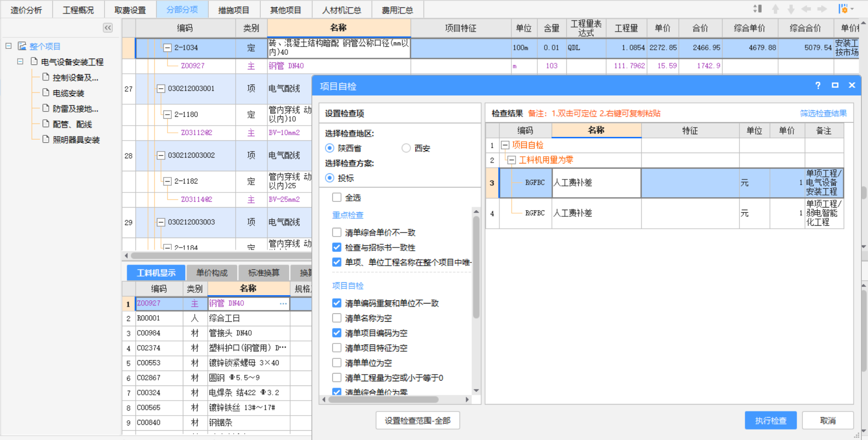Viewport: 868px width, 440px height.
Task: Enable 清单工程量为空或小于等于0 checkbox
Action: (x=337, y=378)
